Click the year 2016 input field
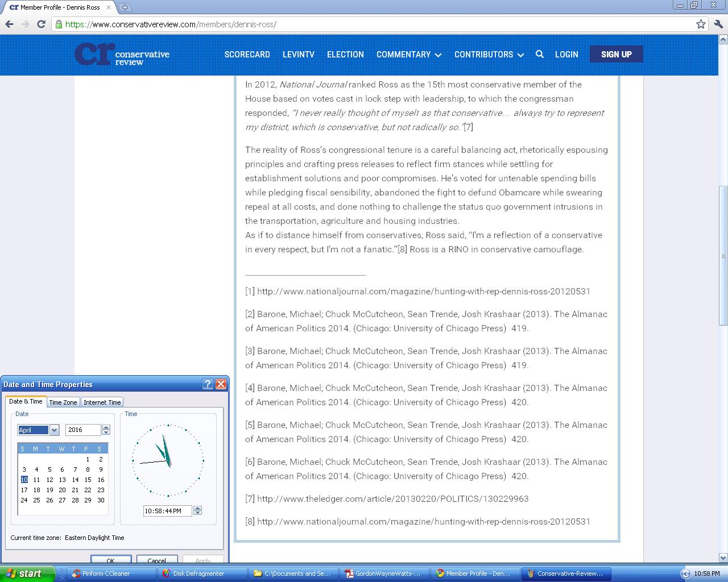This screenshot has height=582, width=728. (x=83, y=430)
